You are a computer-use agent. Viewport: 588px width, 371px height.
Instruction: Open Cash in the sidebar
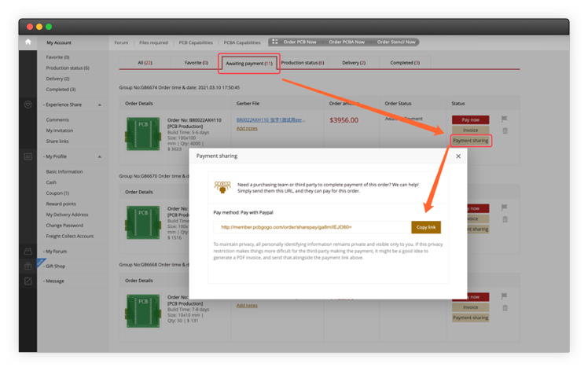click(51, 182)
